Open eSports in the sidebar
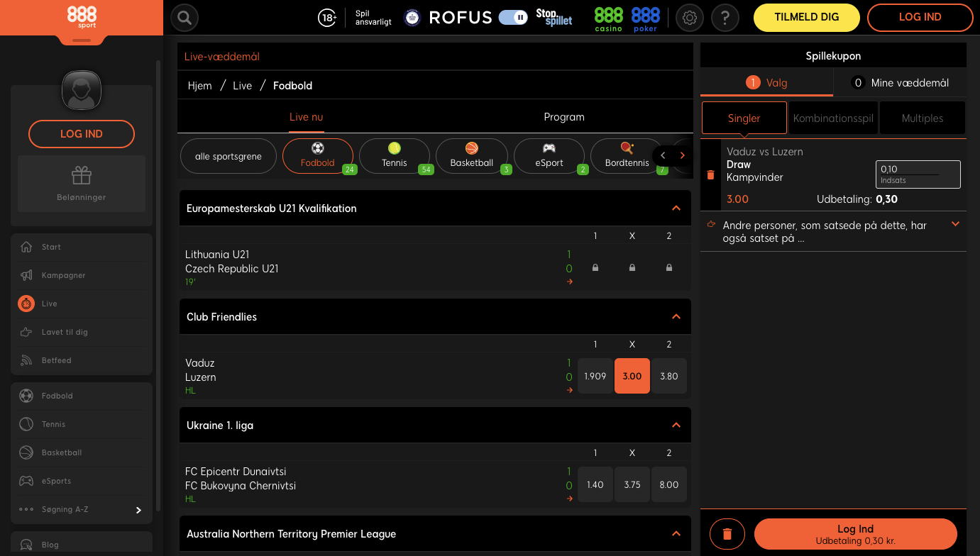This screenshot has width=980, height=556. [82, 481]
